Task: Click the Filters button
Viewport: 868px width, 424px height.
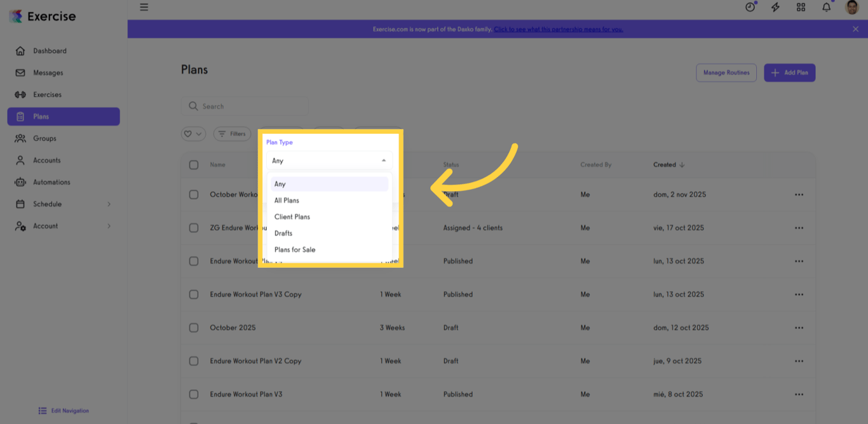Action: [x=232, y=134]
